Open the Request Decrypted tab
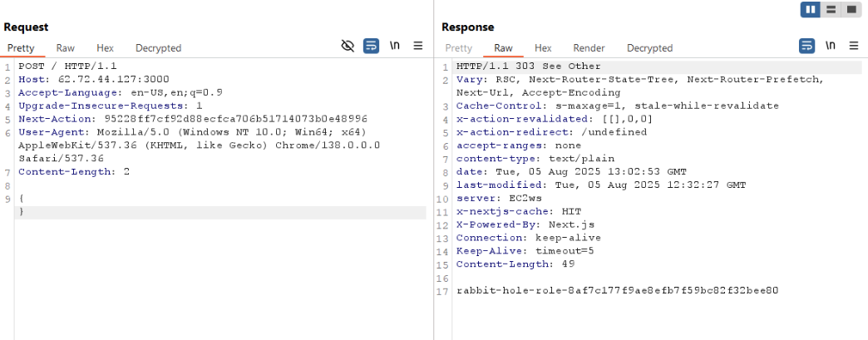The image size is (868, 340). coord(158,48)
